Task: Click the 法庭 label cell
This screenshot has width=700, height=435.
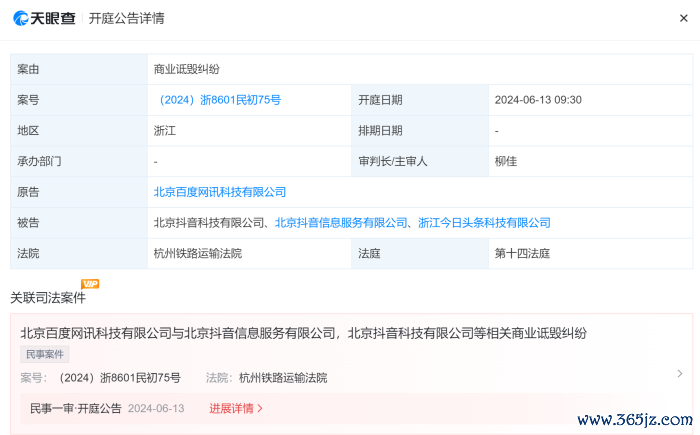Action: tap(420, 254)
